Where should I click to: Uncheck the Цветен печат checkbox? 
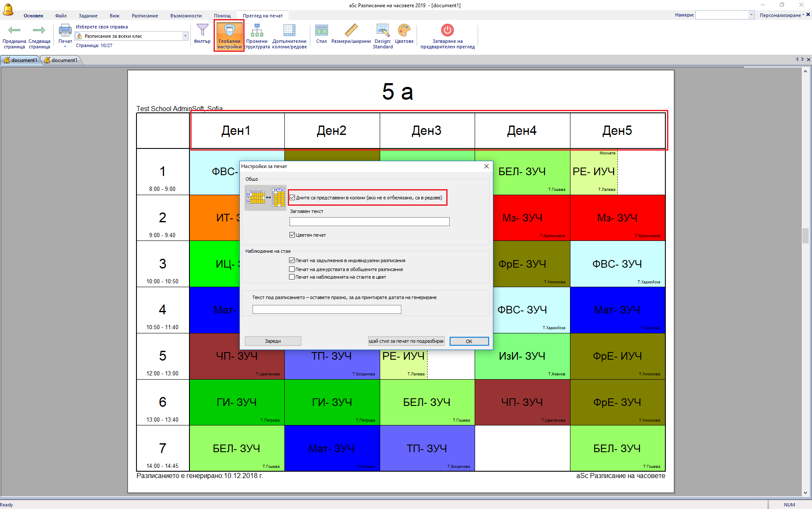[x=292, y=235]
